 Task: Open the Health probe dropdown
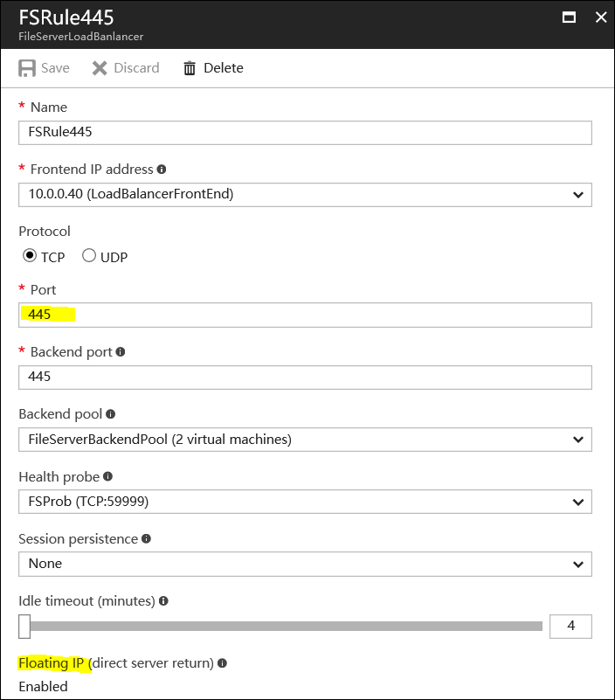point(305,502)
